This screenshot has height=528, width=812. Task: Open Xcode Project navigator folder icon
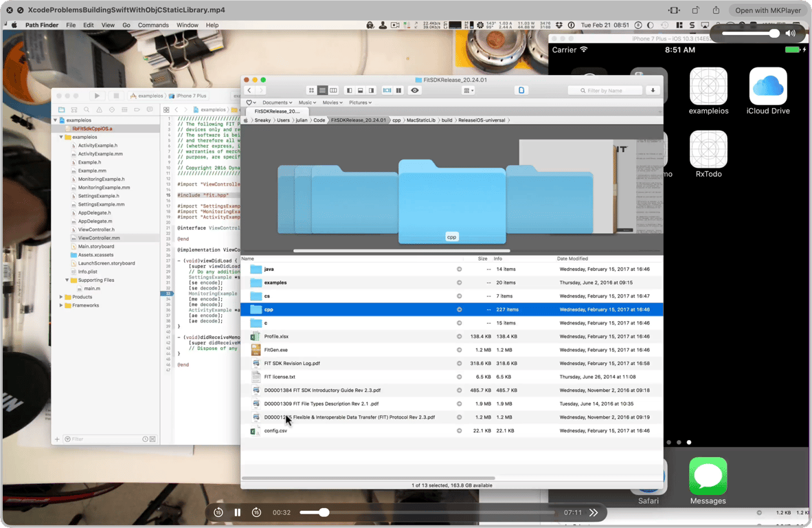point(62,110)
